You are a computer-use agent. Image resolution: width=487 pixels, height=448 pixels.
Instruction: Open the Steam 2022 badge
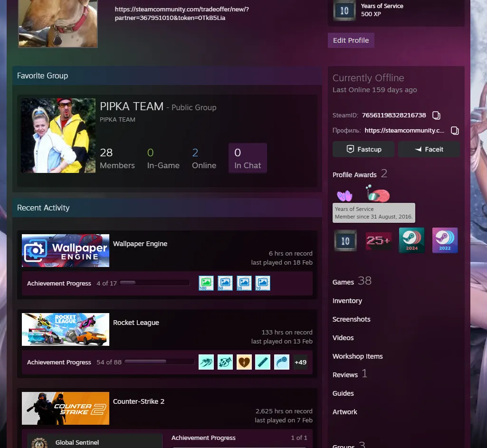click(x=445, y=240)
